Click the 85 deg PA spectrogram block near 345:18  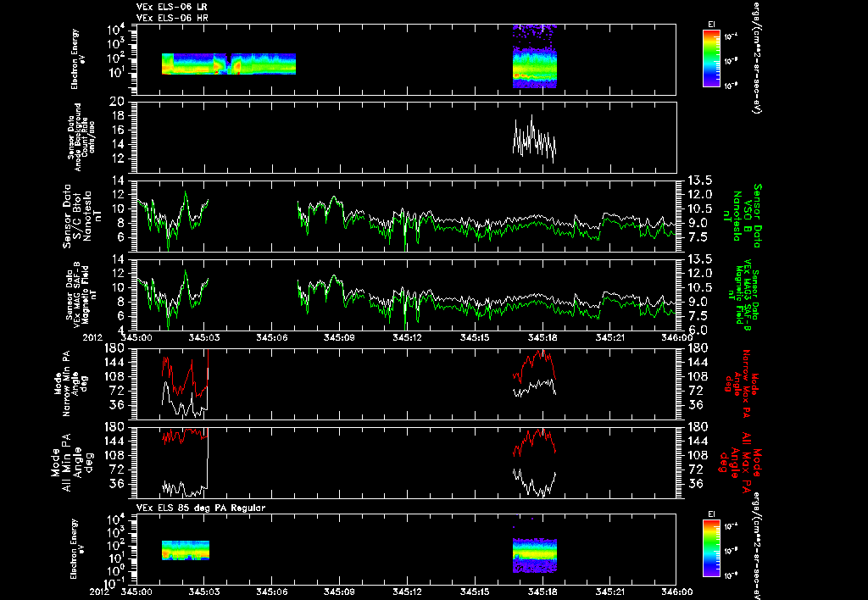tap(535, 555)
